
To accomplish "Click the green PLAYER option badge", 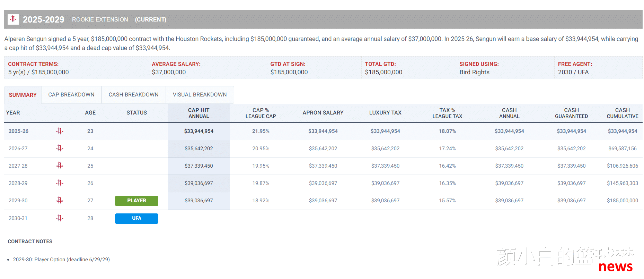I will [136, 201].
